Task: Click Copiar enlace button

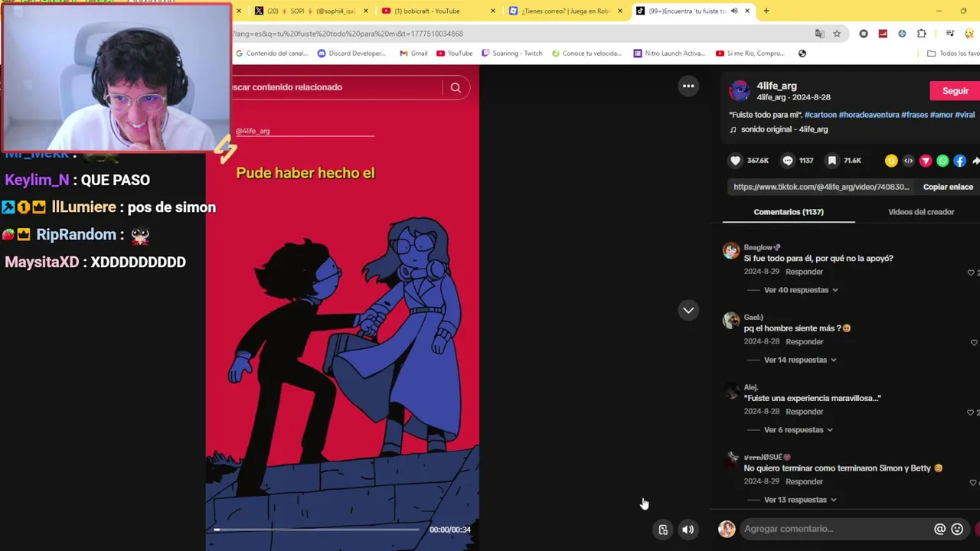Action: click(948, 187)
